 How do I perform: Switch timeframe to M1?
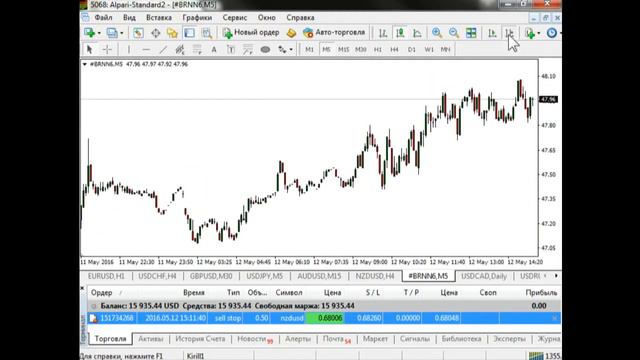click(309, 49)
